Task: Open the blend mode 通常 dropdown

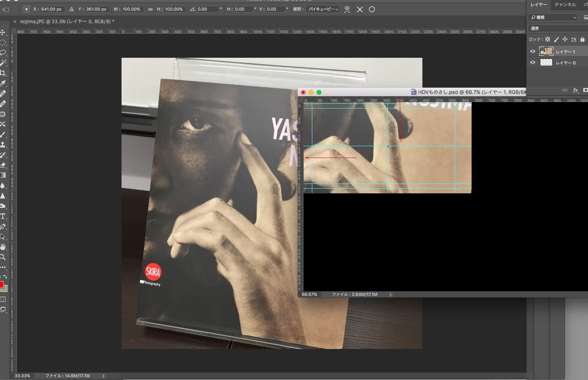Action: (557, 28)
